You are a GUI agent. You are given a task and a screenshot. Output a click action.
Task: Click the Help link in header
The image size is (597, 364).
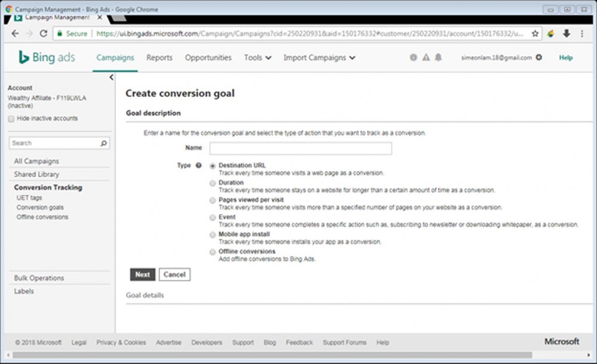(x=566, y=57)
